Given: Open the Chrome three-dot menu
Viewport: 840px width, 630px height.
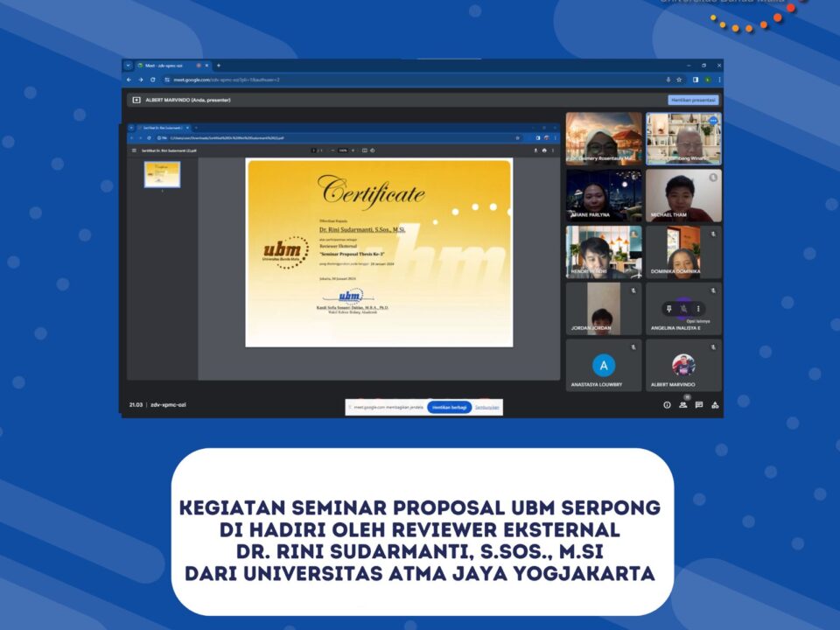Looking at the screenshot, I should [x=719, y=80].
